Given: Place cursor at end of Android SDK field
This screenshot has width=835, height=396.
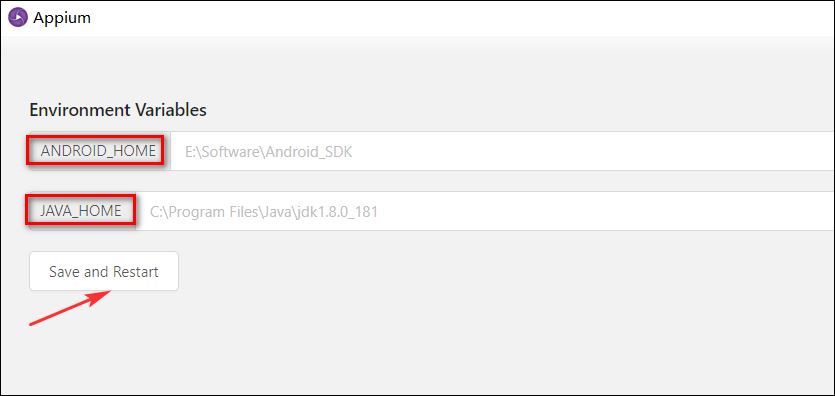Looking at the screenshot, I should 799,151.
